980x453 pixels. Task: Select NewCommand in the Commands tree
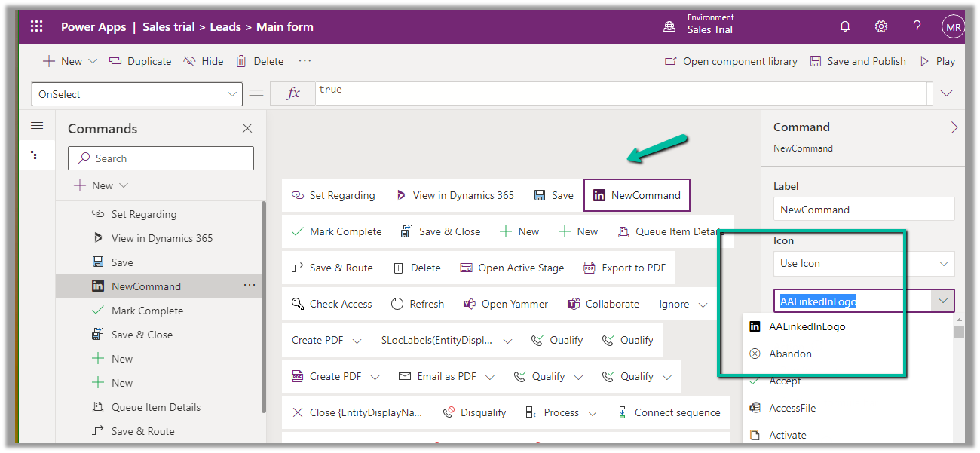pos(145,286)
